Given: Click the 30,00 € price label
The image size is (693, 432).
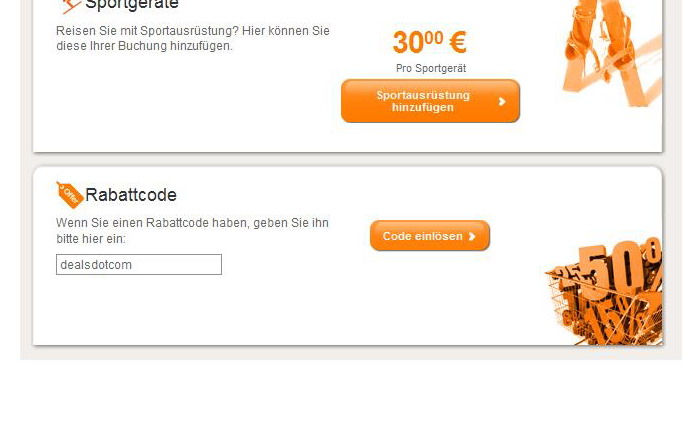Looking at the screenshot, I should coord(429,42).
